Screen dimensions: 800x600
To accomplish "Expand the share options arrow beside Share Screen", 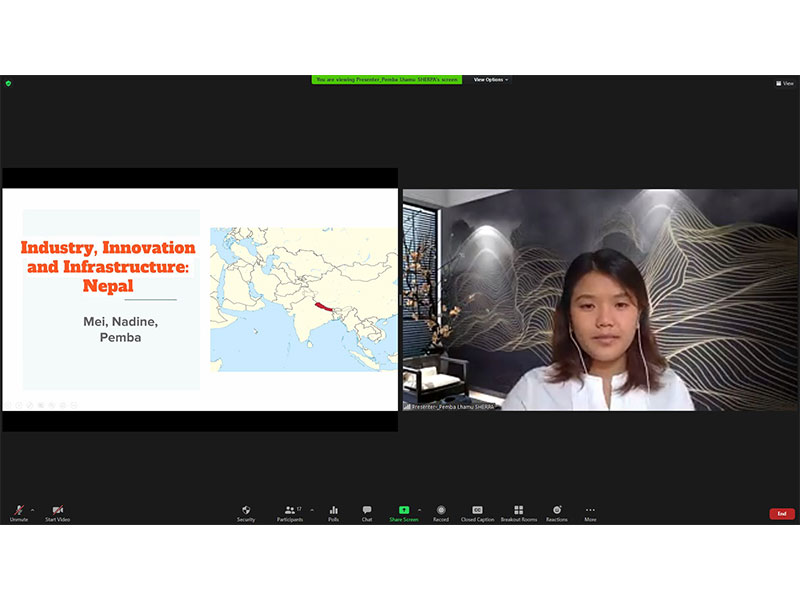I will tap(419, 509).
